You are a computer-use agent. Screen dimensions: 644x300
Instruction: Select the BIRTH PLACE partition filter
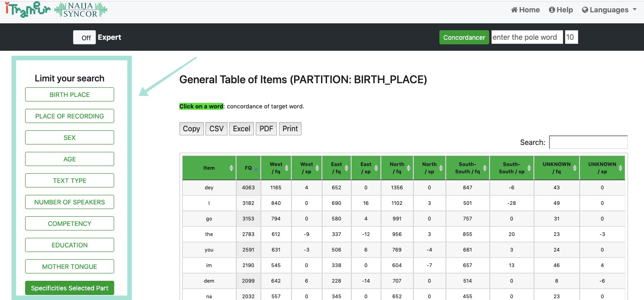coord(69,95)
